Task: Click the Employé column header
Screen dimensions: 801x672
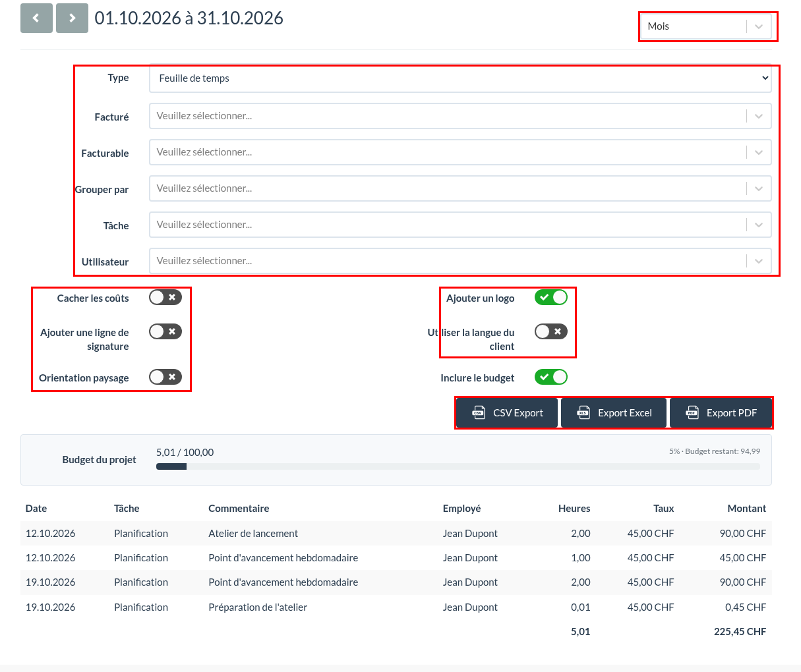Action: 461,509
